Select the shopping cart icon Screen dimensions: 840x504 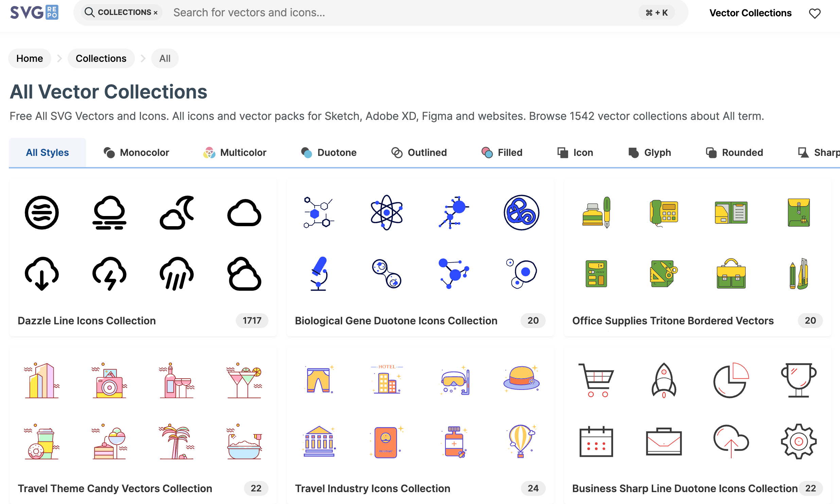[x=596, y=380]
